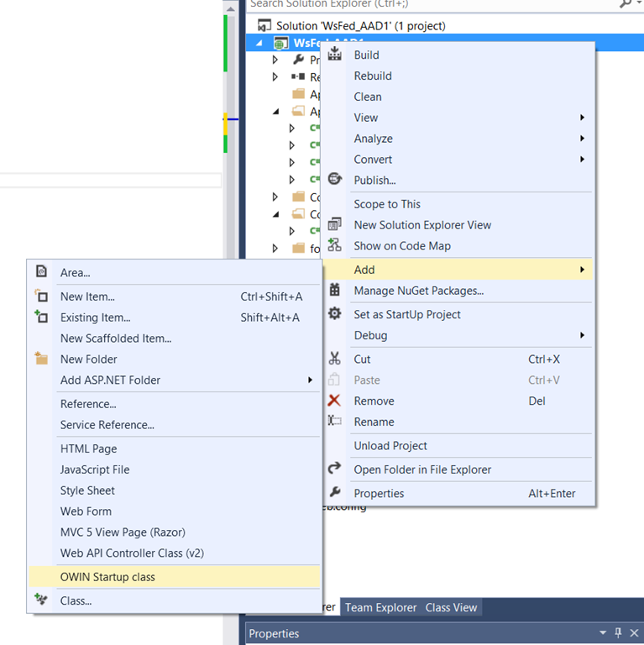
Task: Click the Show on Code Map icon
Action: (x=334, y=244)
